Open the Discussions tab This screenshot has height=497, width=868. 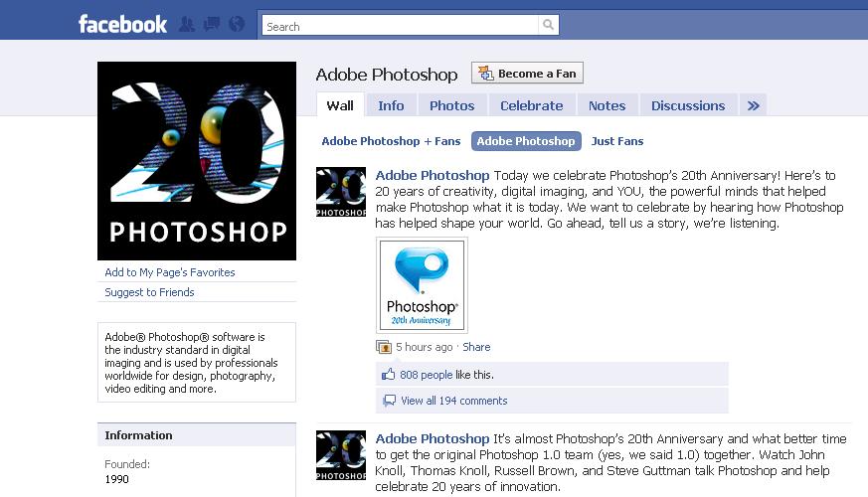point(688,105)
